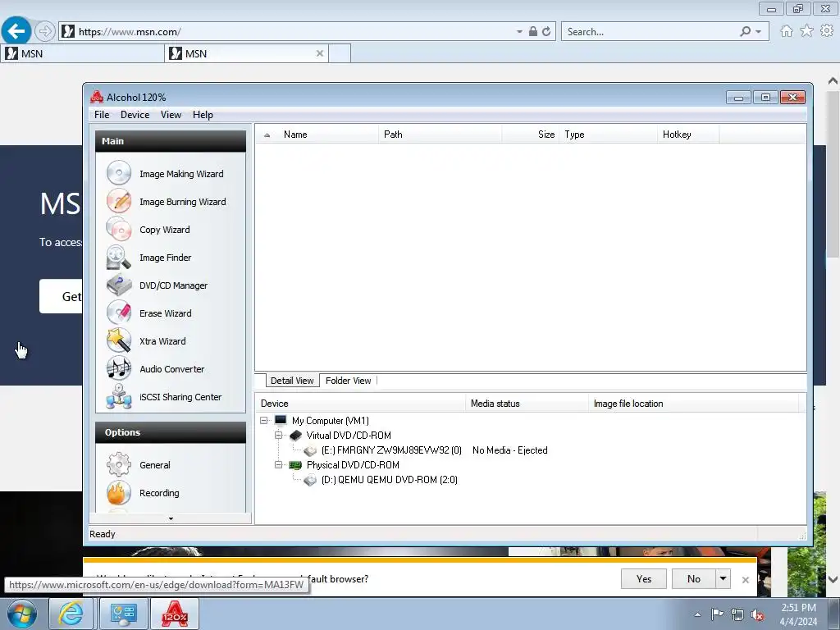
Task: Switch to the Folder View tab
Action: point(348,381)
